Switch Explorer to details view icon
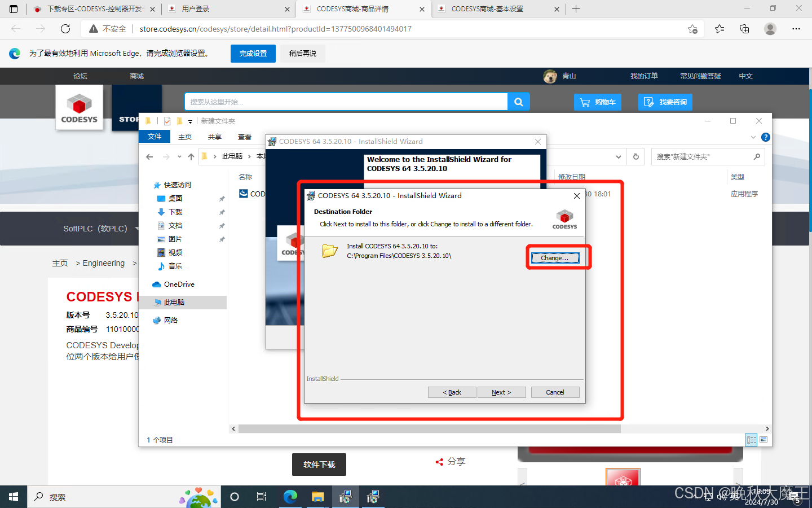Viewport: 812px width, 508px height. coord(751,440)
